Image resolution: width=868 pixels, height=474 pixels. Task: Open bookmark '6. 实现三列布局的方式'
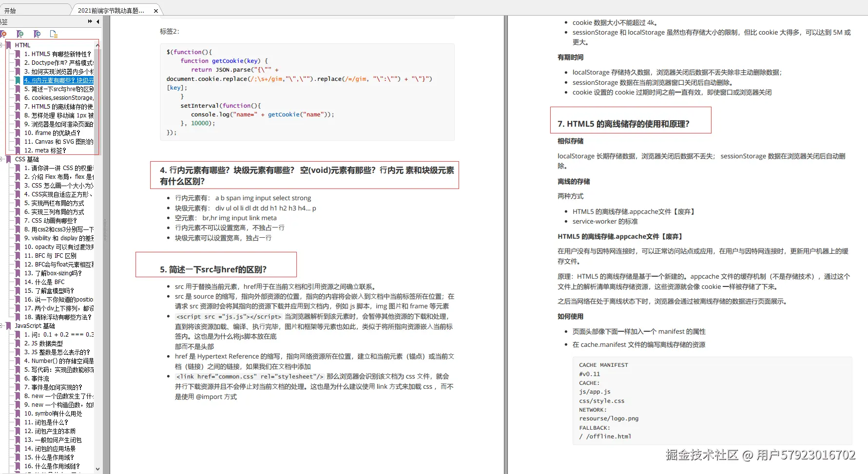54,212
